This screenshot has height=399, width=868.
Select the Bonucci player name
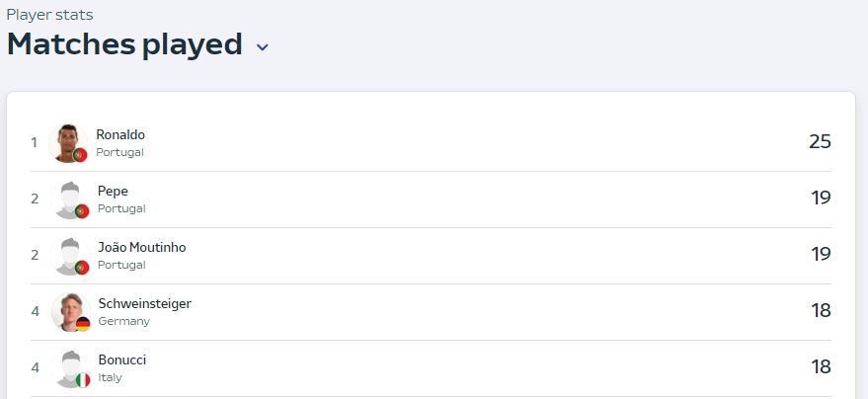point(122,359)
